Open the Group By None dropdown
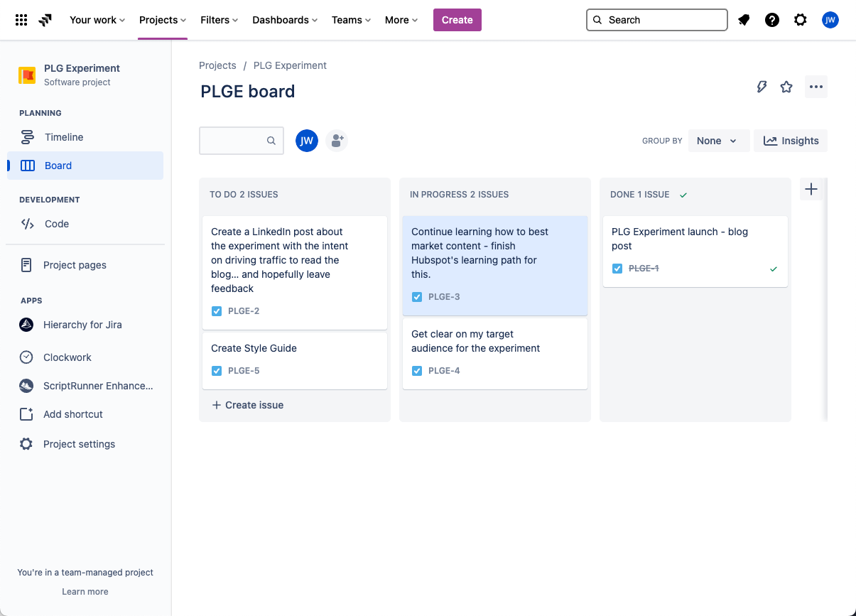 (x=718, y=140)
